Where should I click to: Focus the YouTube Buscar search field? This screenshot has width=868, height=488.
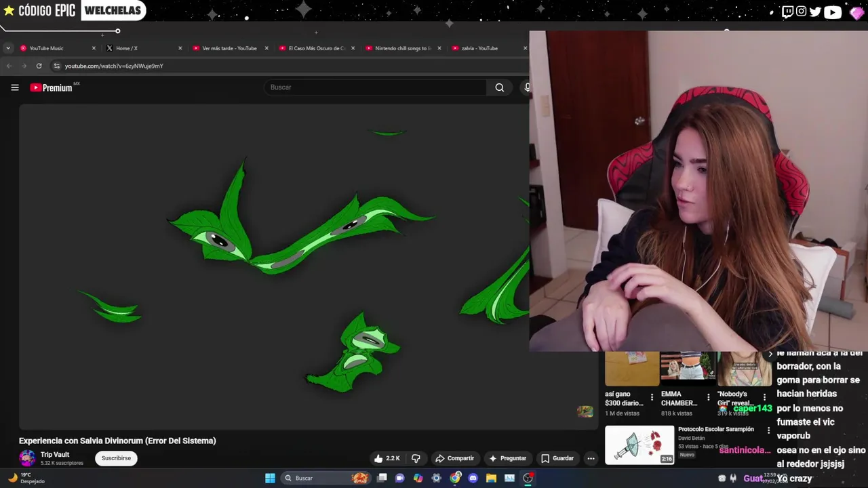tap(376, 87)
